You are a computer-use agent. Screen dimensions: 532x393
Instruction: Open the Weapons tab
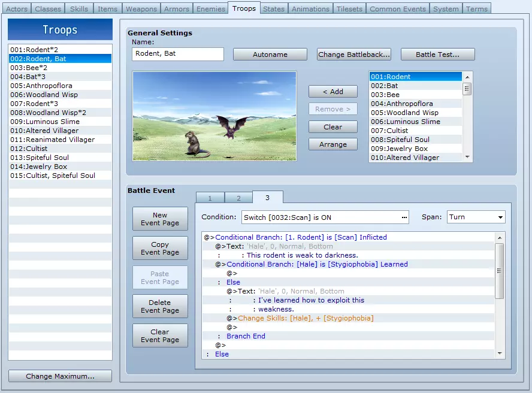click(141, 9)
